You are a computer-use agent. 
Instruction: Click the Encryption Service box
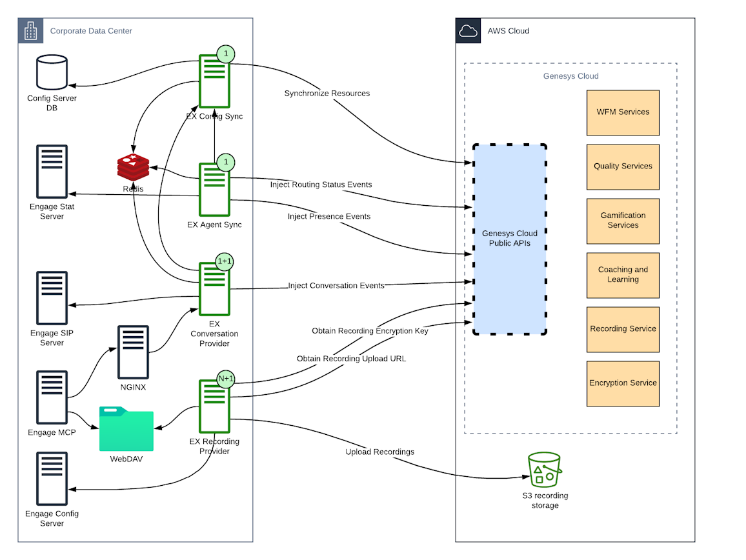623,383
